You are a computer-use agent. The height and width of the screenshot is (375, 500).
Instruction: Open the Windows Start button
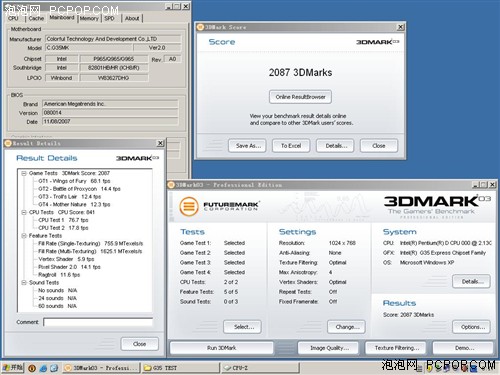13,368
